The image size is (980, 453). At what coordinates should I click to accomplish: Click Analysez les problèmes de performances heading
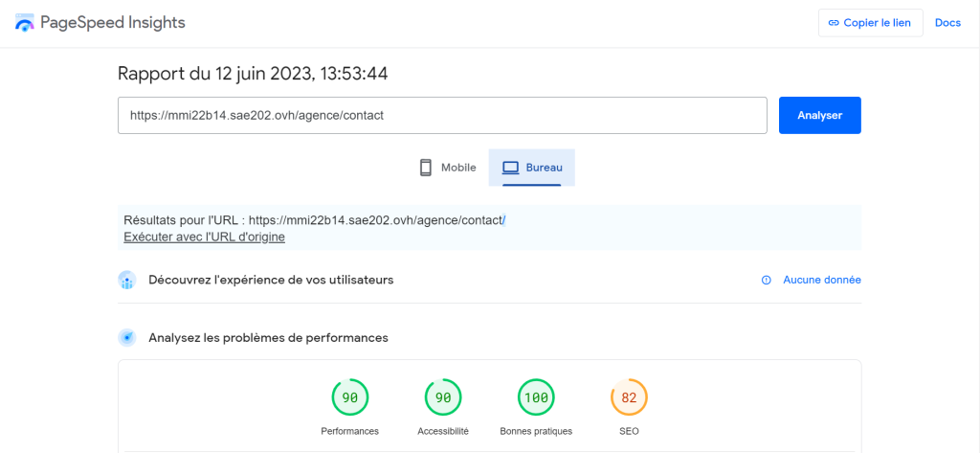coord(268,338)
